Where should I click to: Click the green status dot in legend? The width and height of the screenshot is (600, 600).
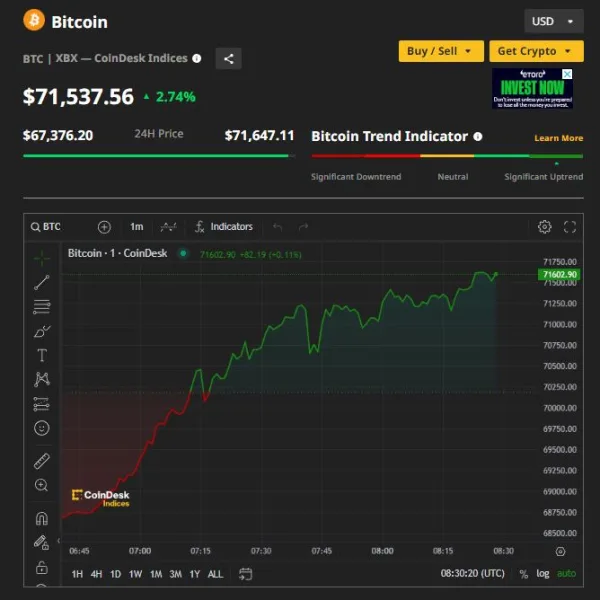click(183, 253)
